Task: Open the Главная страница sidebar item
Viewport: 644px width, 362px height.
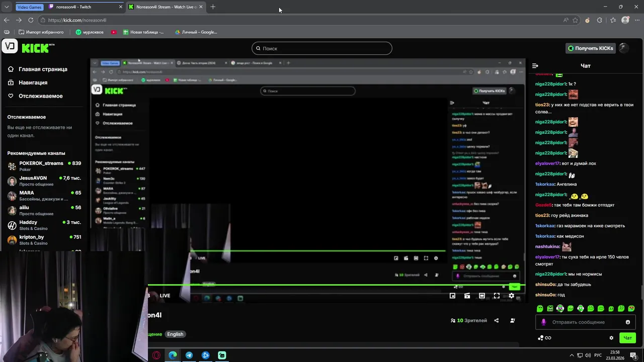Action: click(43, 69)
